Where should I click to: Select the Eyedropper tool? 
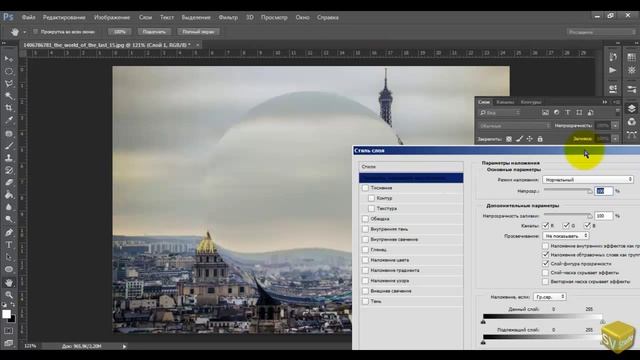coord(9,120)
